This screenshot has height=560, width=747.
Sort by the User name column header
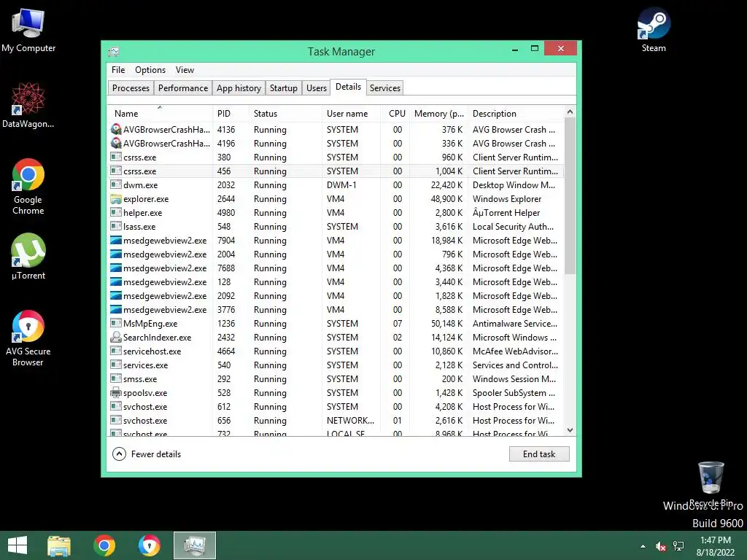coord(352,113)
